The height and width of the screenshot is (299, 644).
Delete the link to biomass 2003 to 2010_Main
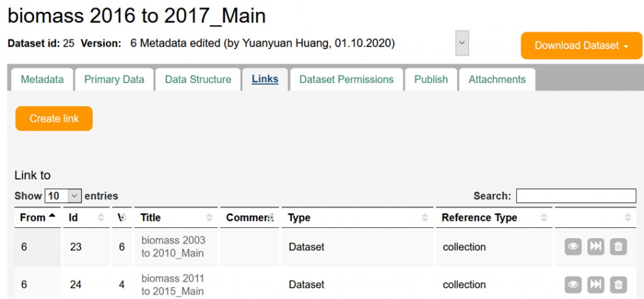[x=618, y=247]
